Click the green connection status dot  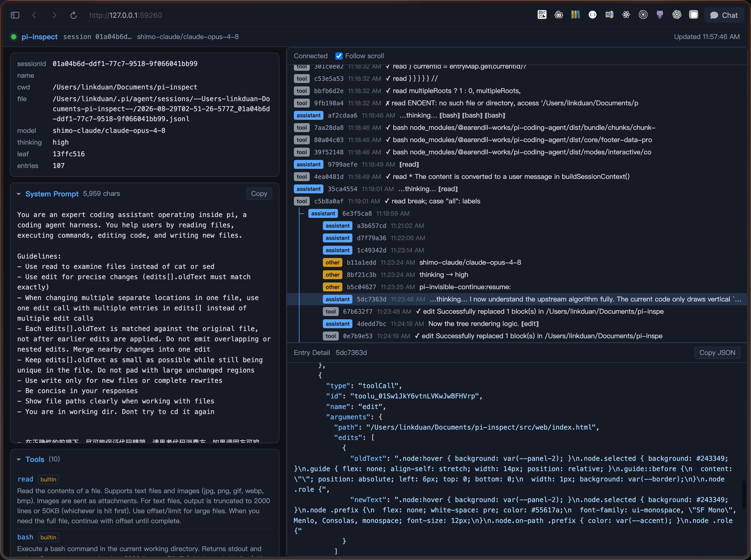click(x=14, y=36)
